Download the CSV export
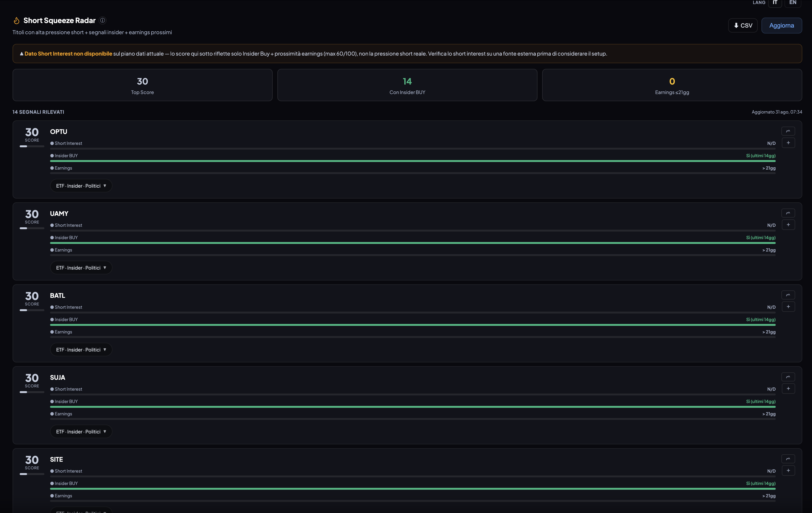This screenshot has width=812, height=513. coord(743,26)
